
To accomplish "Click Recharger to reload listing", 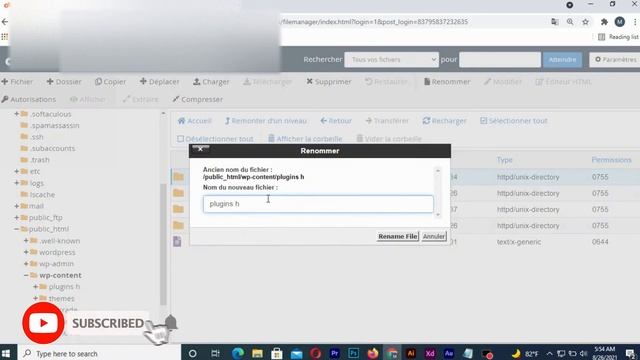I will click(444, 121).
